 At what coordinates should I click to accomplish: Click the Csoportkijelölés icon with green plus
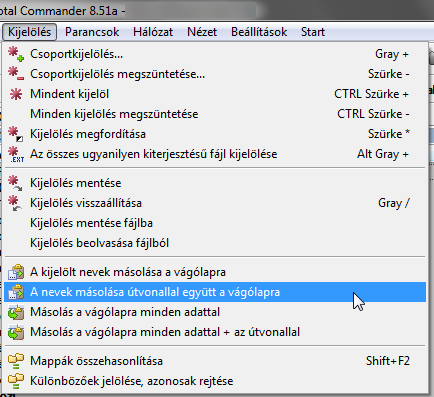tap(16, 54)
